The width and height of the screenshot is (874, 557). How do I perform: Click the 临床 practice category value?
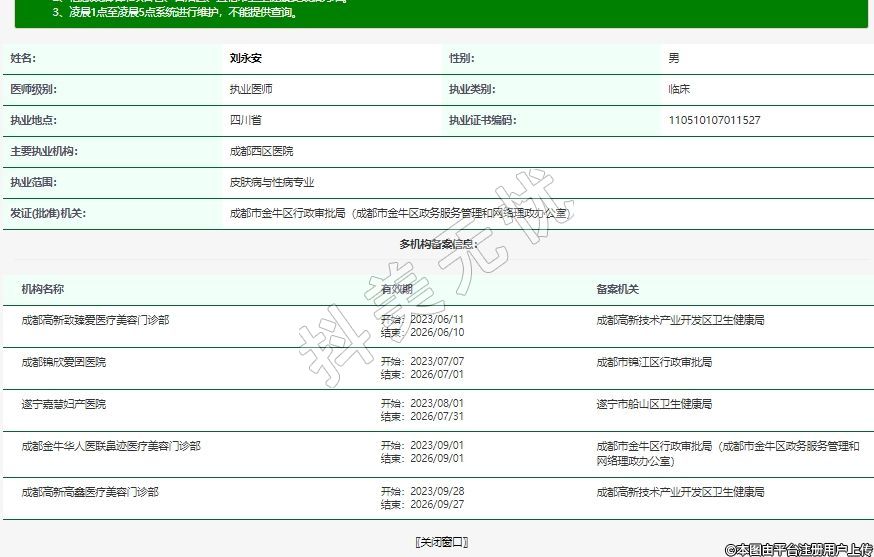(679, 89)
